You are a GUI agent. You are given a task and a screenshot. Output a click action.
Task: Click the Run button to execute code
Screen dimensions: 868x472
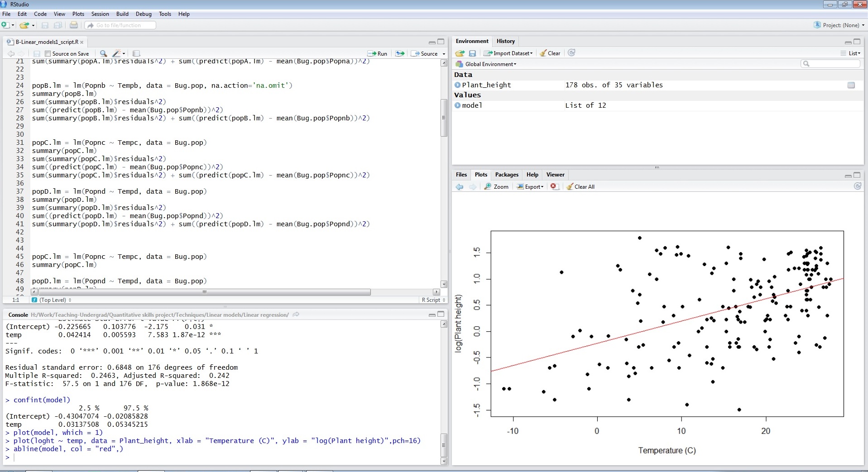coord(377,53)
